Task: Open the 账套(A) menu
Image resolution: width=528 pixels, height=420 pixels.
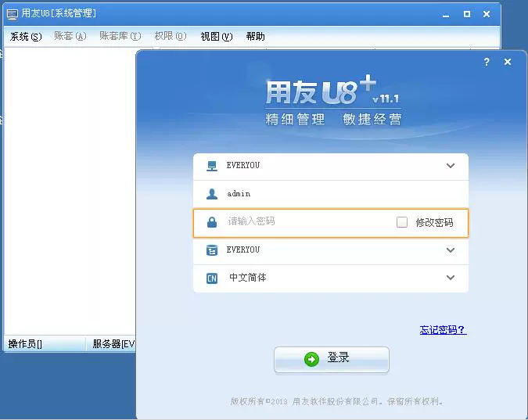Action: click(x=70, y=36)
